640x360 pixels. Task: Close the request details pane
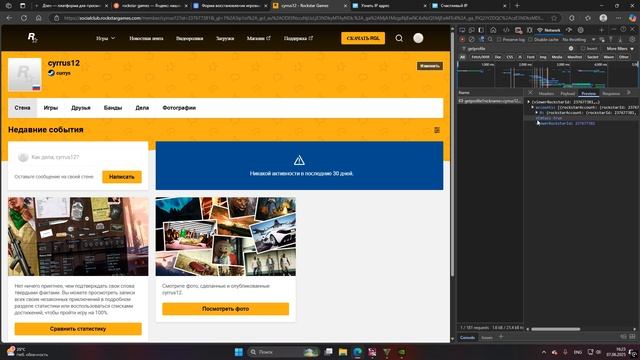pyautogui.click(x=530, y=93)
